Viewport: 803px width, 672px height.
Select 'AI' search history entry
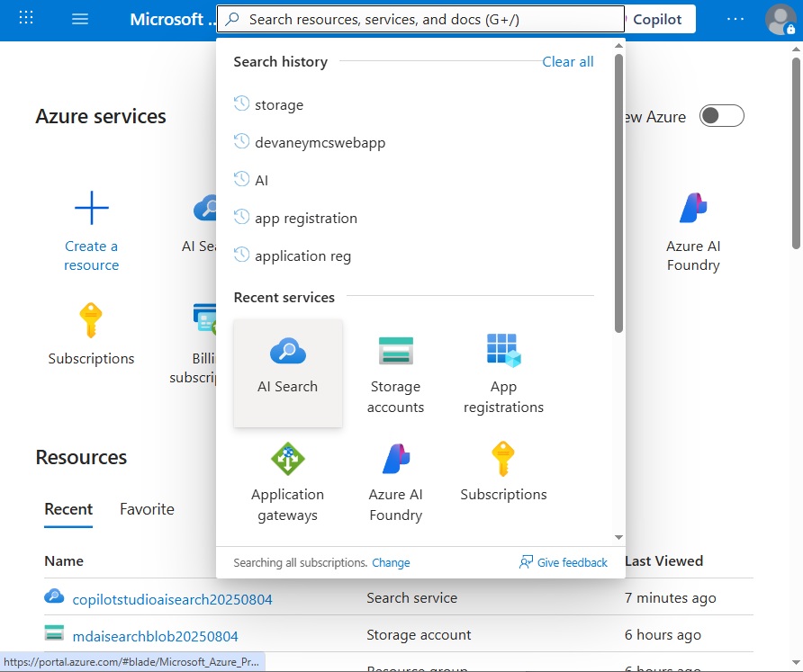click(x=262, y=181)
